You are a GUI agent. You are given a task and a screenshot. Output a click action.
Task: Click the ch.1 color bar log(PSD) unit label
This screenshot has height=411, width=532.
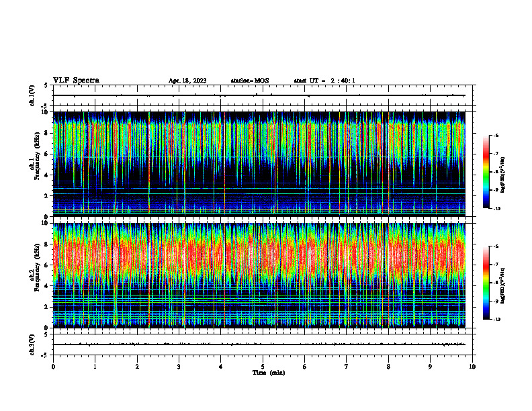pos(503,175)
